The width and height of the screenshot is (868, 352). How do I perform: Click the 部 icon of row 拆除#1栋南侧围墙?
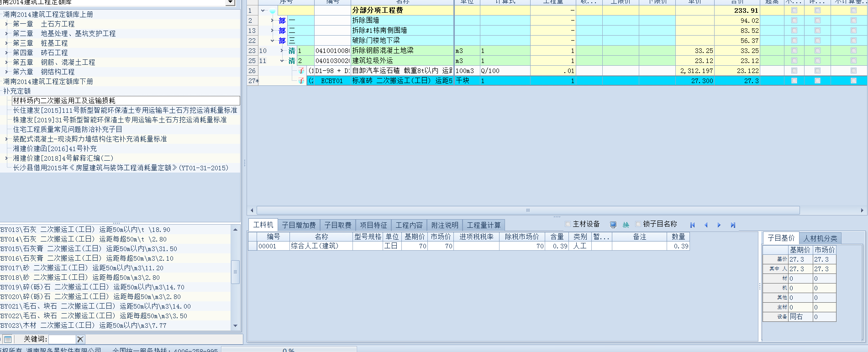click(x=282, y=31)
